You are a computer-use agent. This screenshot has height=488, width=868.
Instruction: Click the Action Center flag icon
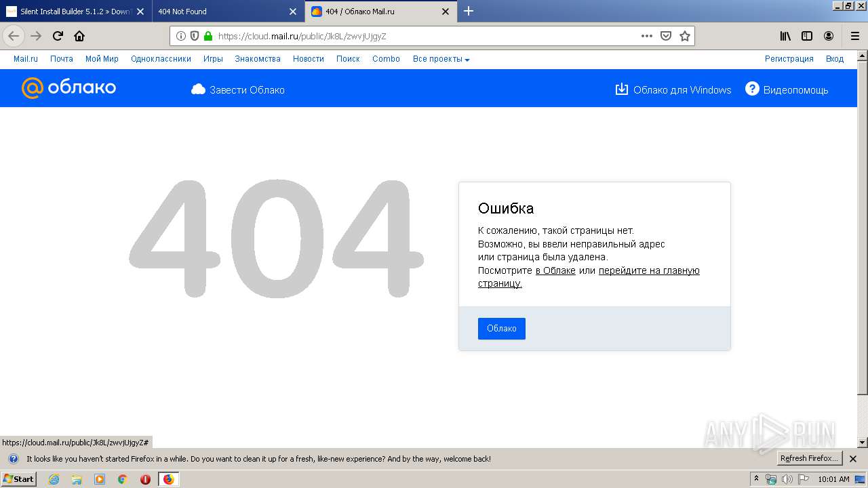point(804,479)
